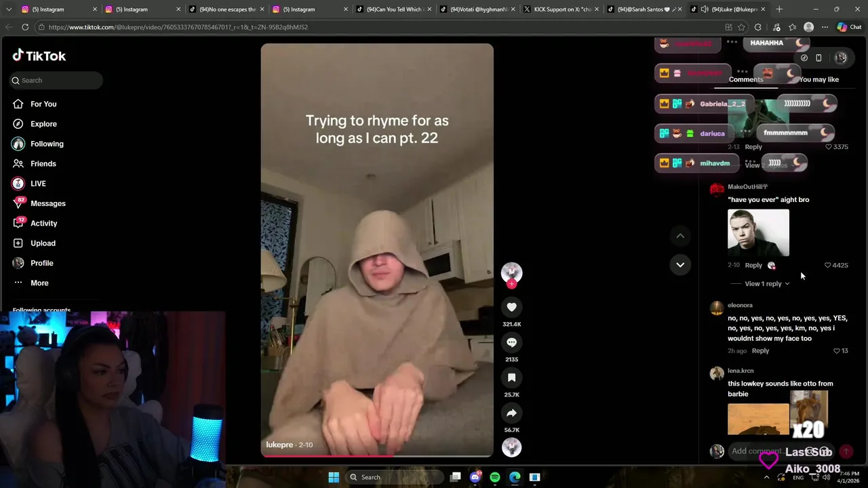Show hidden system tray icons
This screenshot has height=488, width=868.
coord(767,477)
